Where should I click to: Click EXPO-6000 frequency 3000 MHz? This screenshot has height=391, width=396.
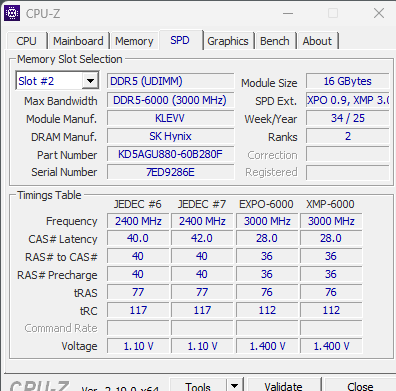point(267,221)
